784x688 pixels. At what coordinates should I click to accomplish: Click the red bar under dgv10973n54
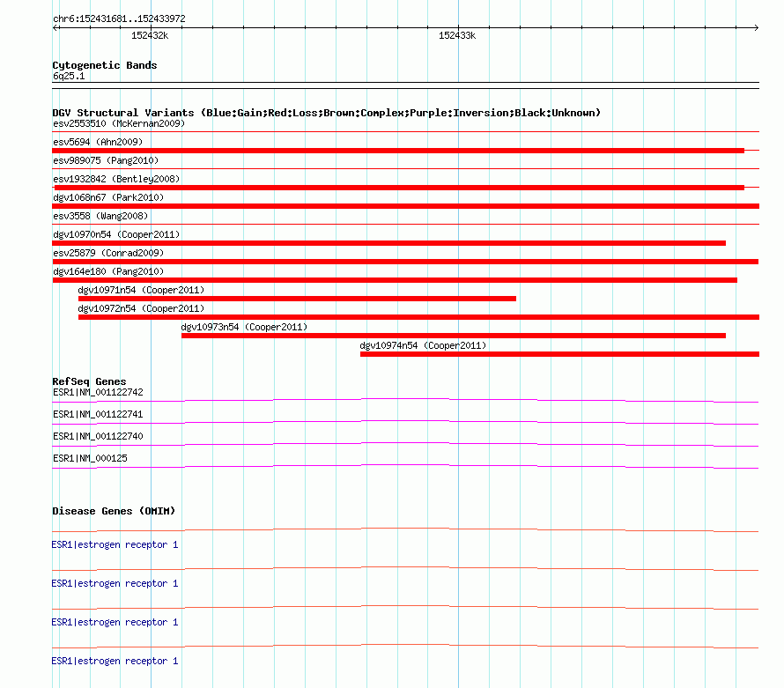point(454,336)
